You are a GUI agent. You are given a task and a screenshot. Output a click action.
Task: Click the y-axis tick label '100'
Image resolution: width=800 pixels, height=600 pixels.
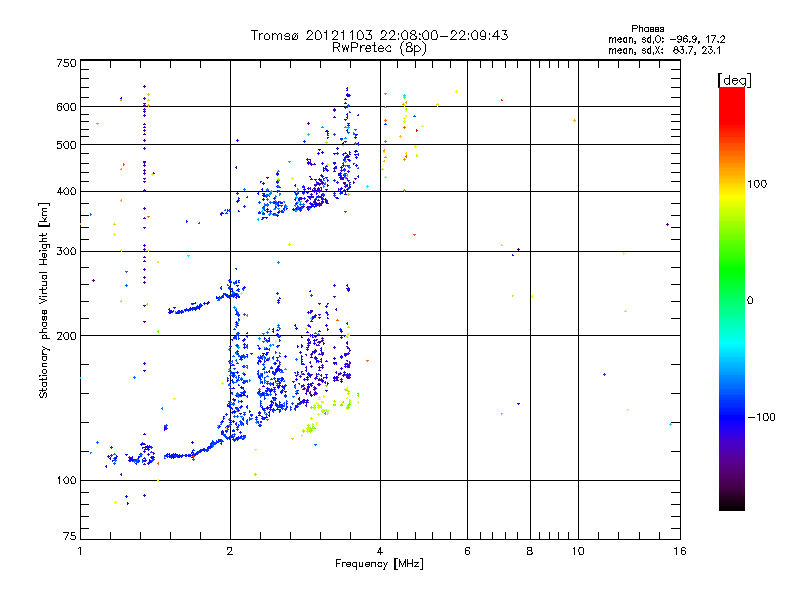(66, 480)
